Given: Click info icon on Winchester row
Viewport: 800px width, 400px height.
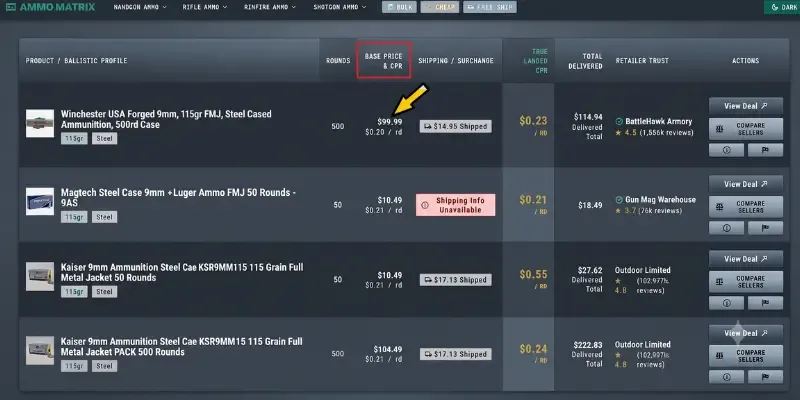Looking at the screenshot, I should (726, 150).
